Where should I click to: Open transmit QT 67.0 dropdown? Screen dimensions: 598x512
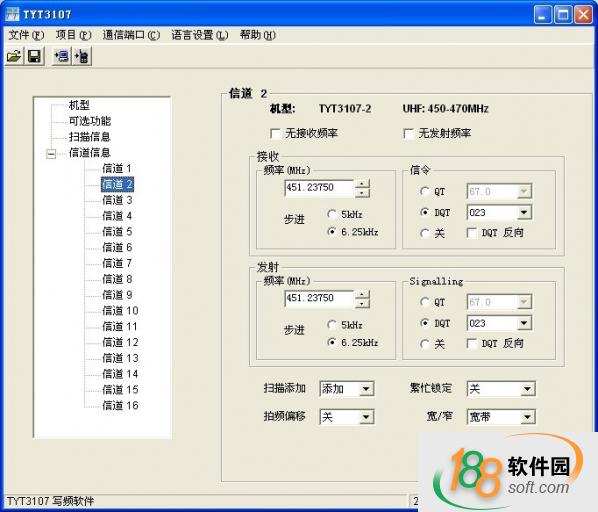tap(524, 302)
